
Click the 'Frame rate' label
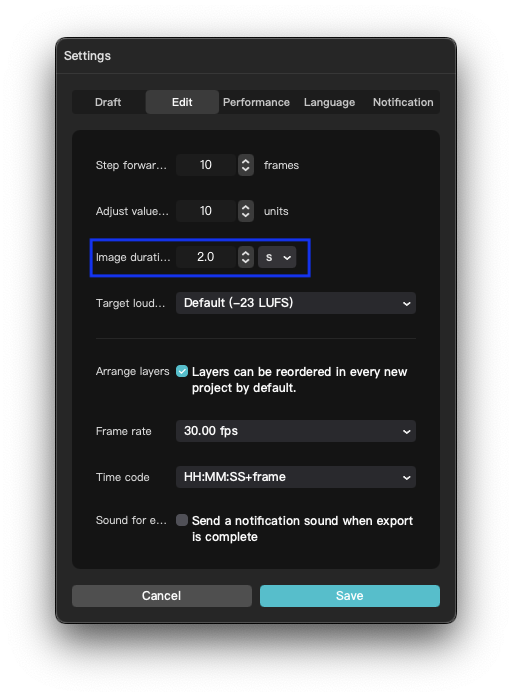(124, 431)
